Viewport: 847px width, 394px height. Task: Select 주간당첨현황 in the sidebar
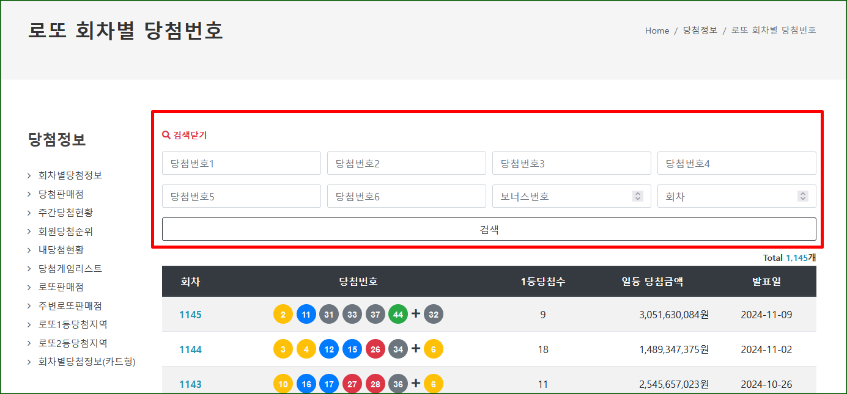65,212
